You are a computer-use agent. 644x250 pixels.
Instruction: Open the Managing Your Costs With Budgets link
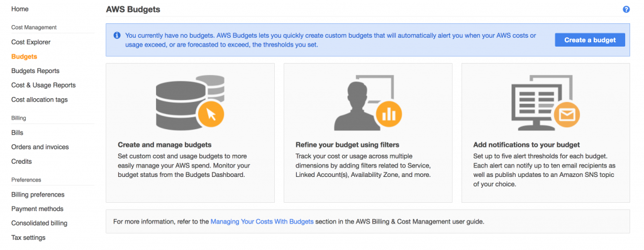pyautogui.click(x=262, y=221)
